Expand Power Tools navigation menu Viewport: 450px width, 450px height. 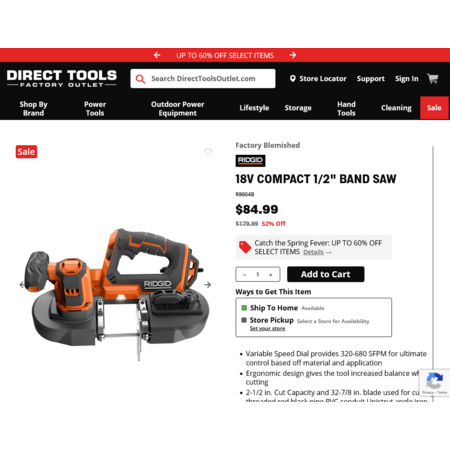pyautogui.click(x=95, y=108)
